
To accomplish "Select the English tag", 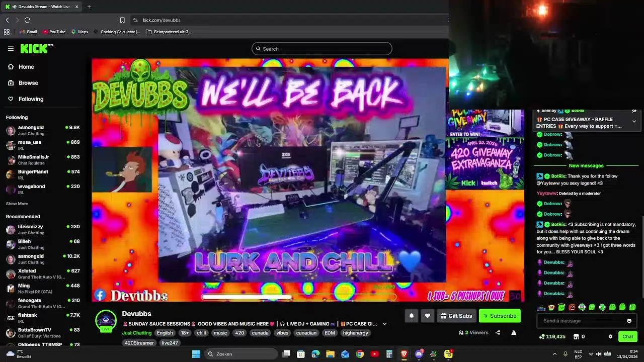I will (x=165, y=333).
